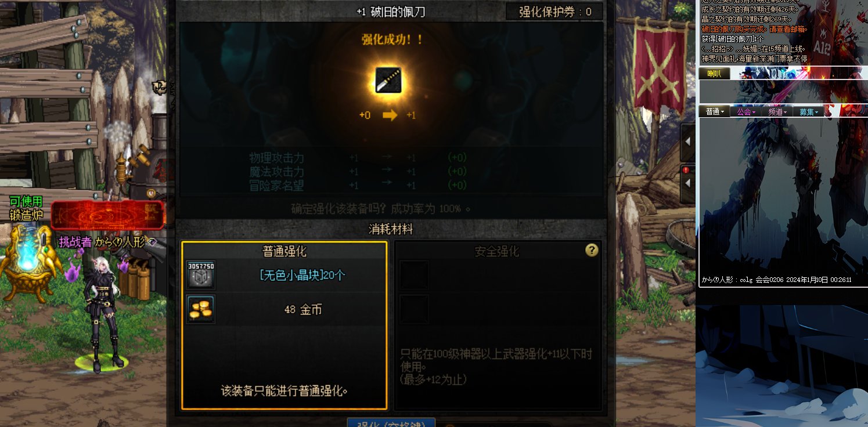The image size is (868, 427).
Task: Click the red guild emblem above the character
Action: tap(107, 215)
